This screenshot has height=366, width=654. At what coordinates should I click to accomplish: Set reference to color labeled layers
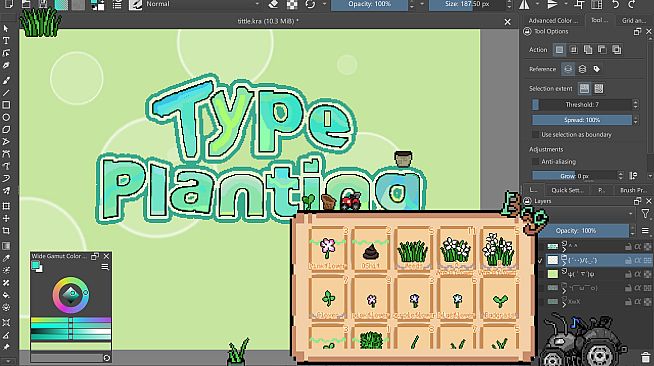click(x=597, y=69)
